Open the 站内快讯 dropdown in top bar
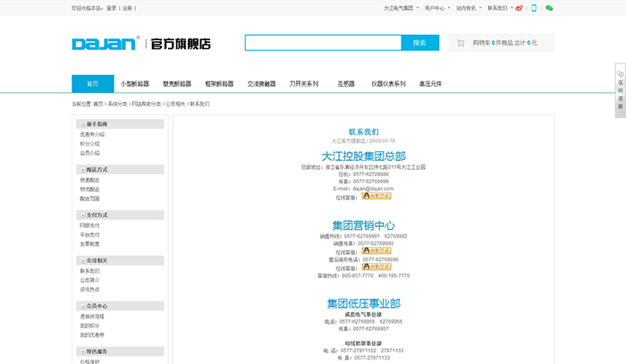626x364 pixels. [469, 8]
